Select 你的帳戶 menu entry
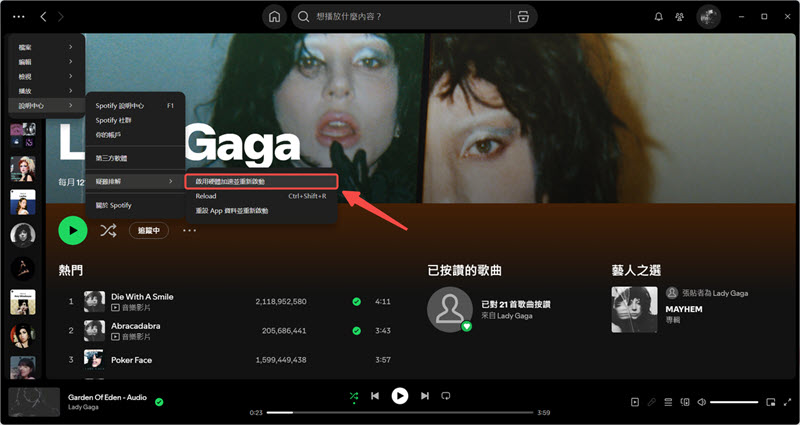This screenshot has width=800, height=425. tap(135, 135)
